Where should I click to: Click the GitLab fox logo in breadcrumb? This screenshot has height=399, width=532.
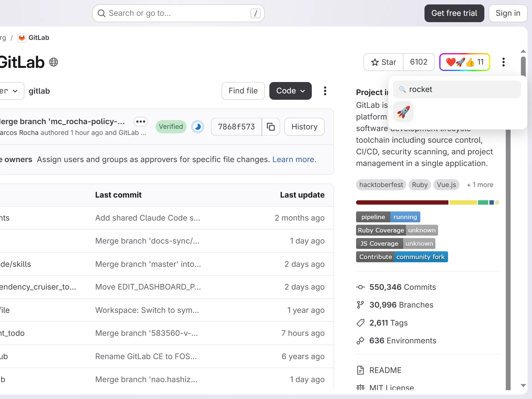point(22,38)
